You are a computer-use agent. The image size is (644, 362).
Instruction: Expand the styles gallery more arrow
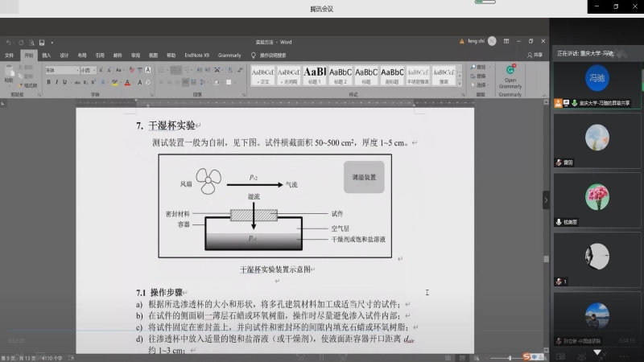pyautogui.click(x=460, y=84)
